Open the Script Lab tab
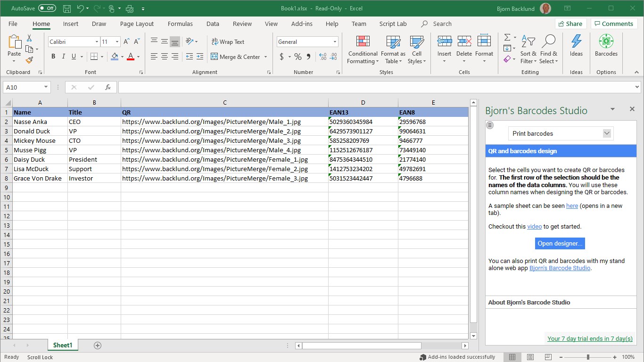 [393, 24]
